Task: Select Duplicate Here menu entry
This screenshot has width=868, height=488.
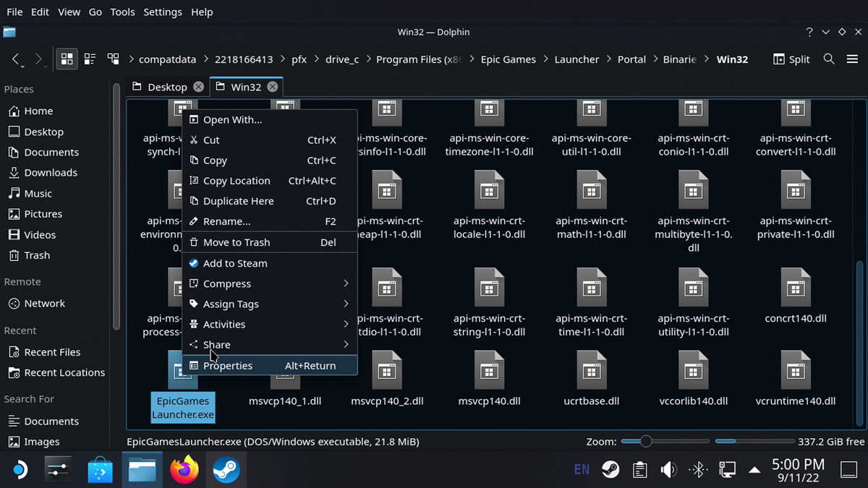Action: (270, 201)
